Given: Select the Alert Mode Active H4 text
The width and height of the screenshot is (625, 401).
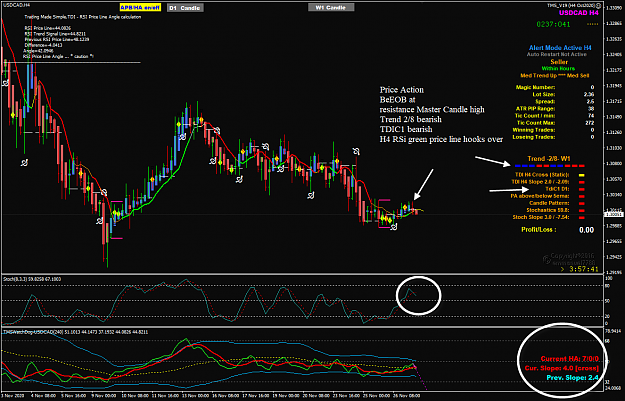Looking at the screenshot, I should pyautogui.click(x=560, y=48).
